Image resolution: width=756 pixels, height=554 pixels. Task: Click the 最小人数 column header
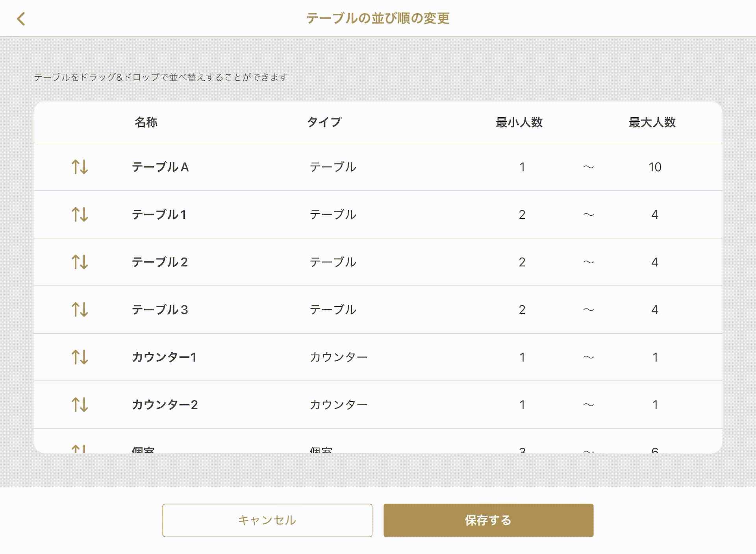pos(519,122)
